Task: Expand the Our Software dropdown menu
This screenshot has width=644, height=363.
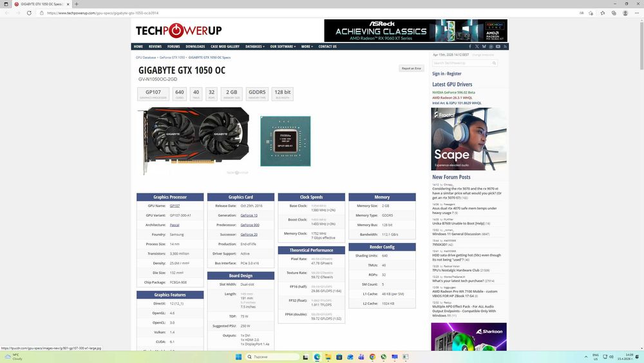Action: [x=283, y=46]
